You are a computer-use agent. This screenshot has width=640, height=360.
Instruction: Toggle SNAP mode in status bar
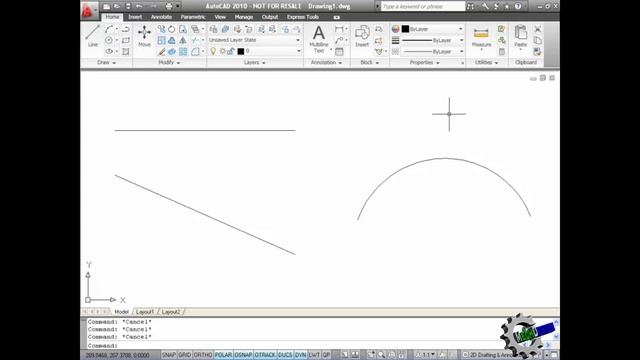click(x=169, y=355)
